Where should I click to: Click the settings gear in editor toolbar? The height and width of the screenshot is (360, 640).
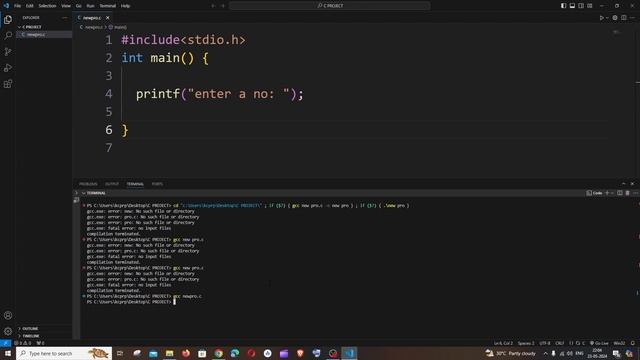coord(615,18)
